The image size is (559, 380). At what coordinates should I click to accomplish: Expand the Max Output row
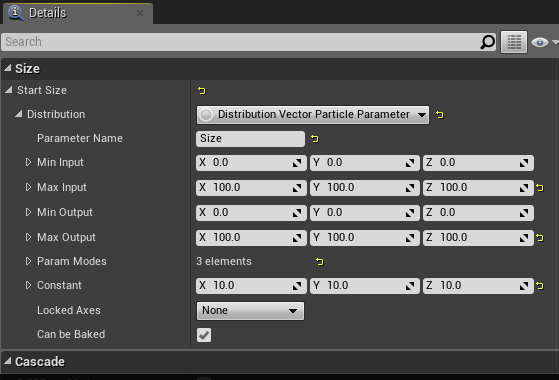[29, 237]
